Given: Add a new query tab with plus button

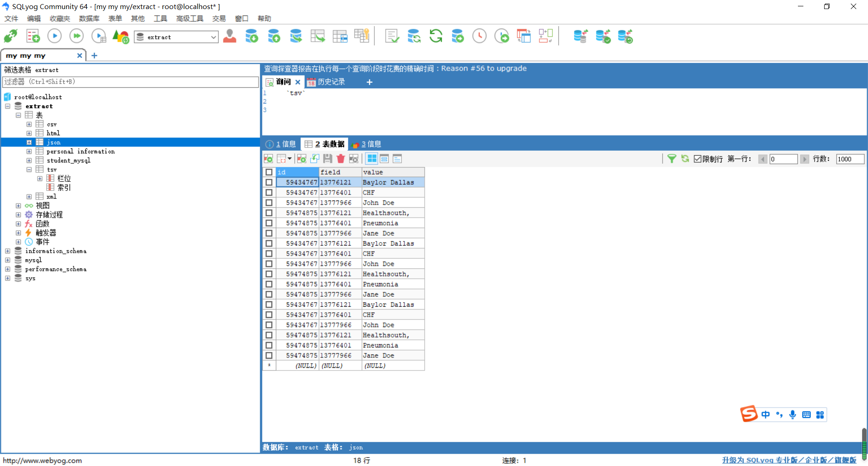Looking at the screenshot, I should pyautogui.click(x=369, y=82).
